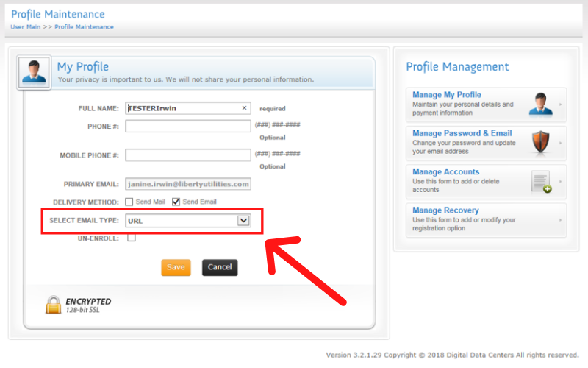Open the Select Email Type dropdown
The height and width of the screenshot is (368, 588).
point(188,221)
